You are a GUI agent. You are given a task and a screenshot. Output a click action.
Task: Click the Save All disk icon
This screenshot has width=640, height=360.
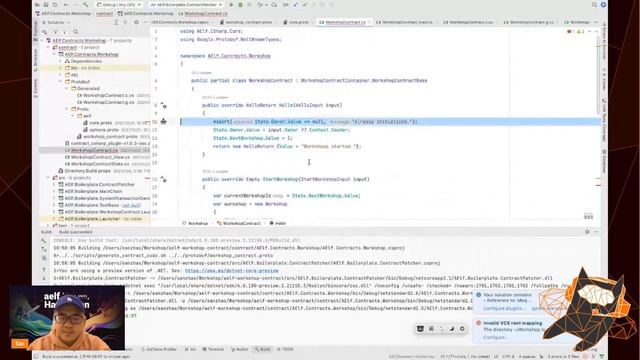46,4
